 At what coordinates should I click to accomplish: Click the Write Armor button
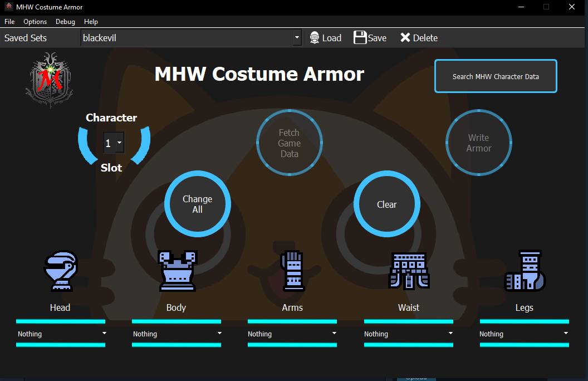478,143
